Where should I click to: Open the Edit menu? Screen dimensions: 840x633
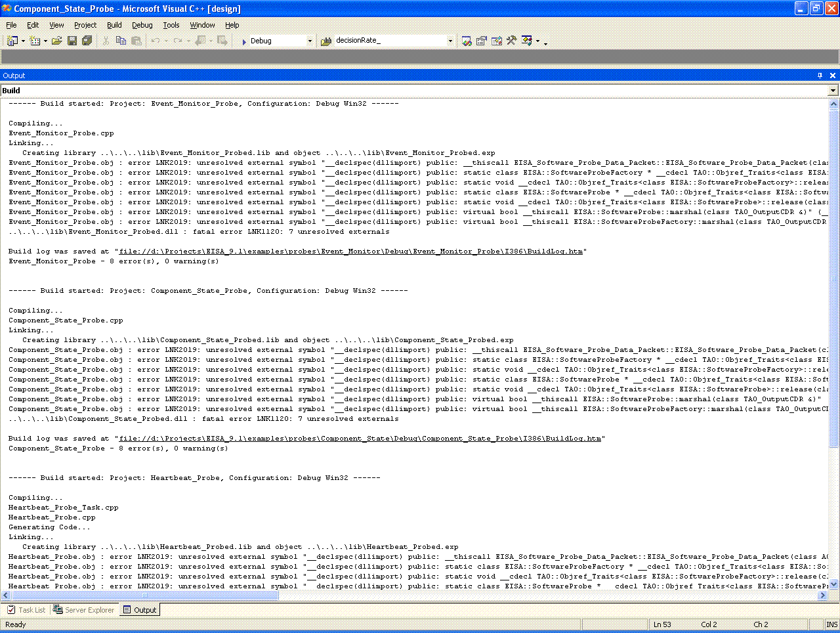coord(33,25)
